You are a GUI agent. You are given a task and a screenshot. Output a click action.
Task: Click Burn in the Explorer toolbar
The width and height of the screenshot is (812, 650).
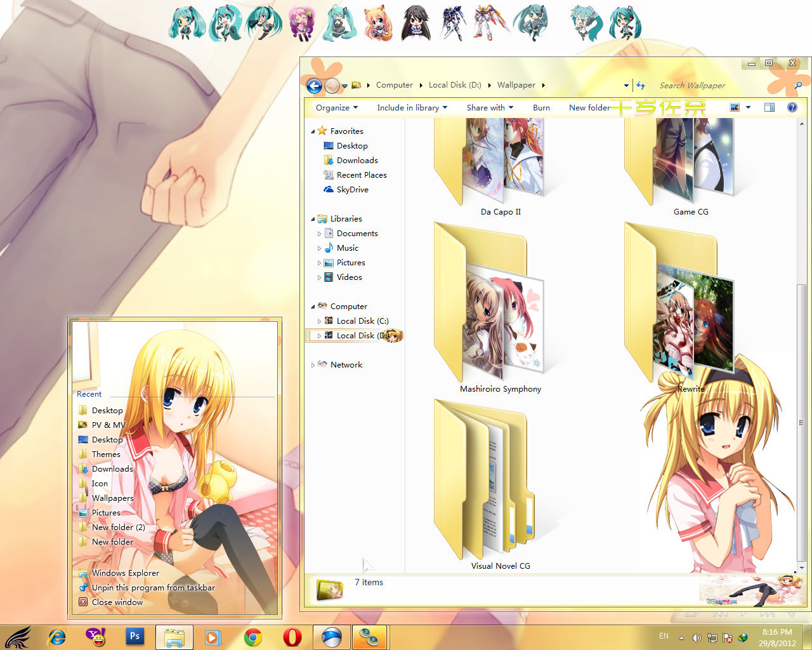click(x=541, y=108)
